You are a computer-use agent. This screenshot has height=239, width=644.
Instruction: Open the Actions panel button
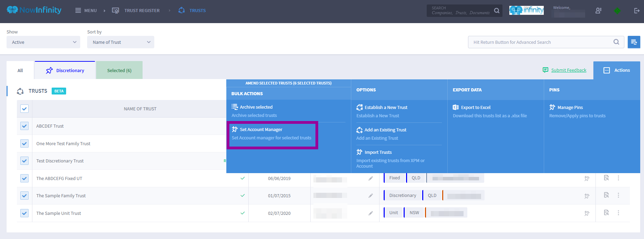click(x=616, y=70)
